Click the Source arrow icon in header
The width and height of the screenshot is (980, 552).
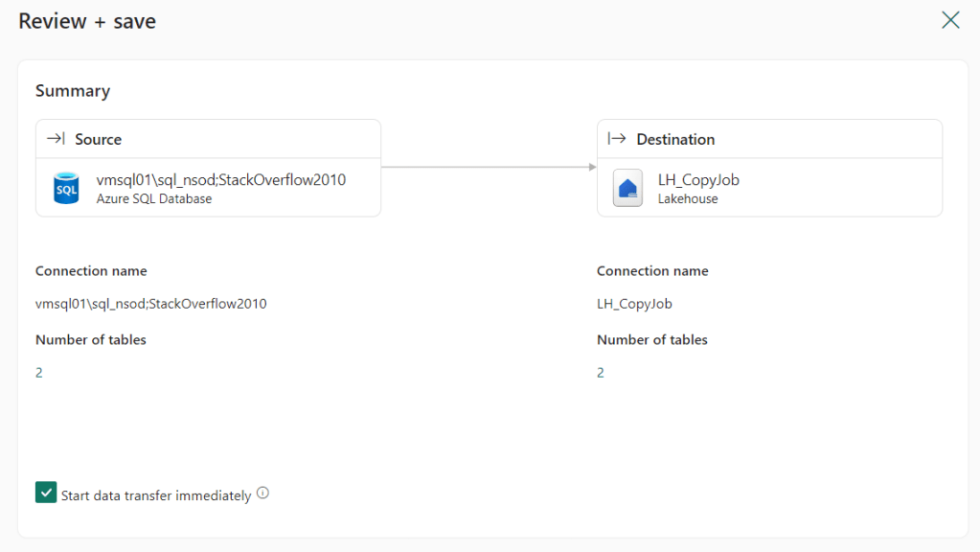tap(56, 139)
